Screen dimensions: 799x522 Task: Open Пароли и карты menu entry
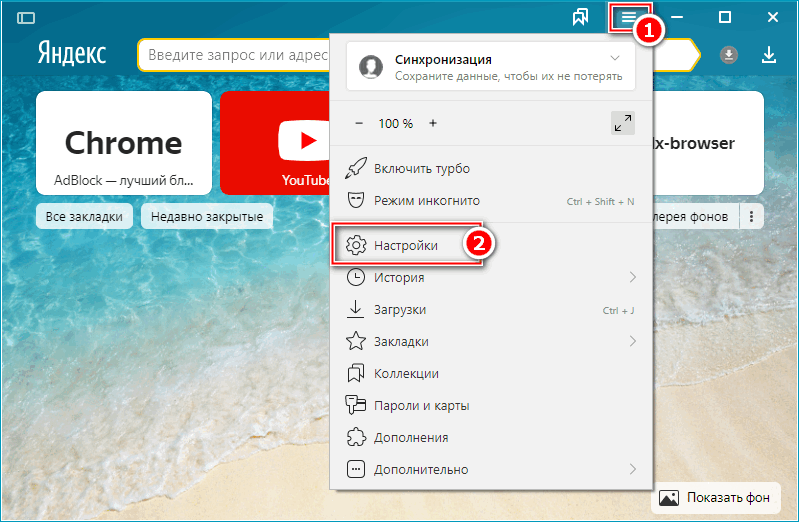click(x=491, y=405)
